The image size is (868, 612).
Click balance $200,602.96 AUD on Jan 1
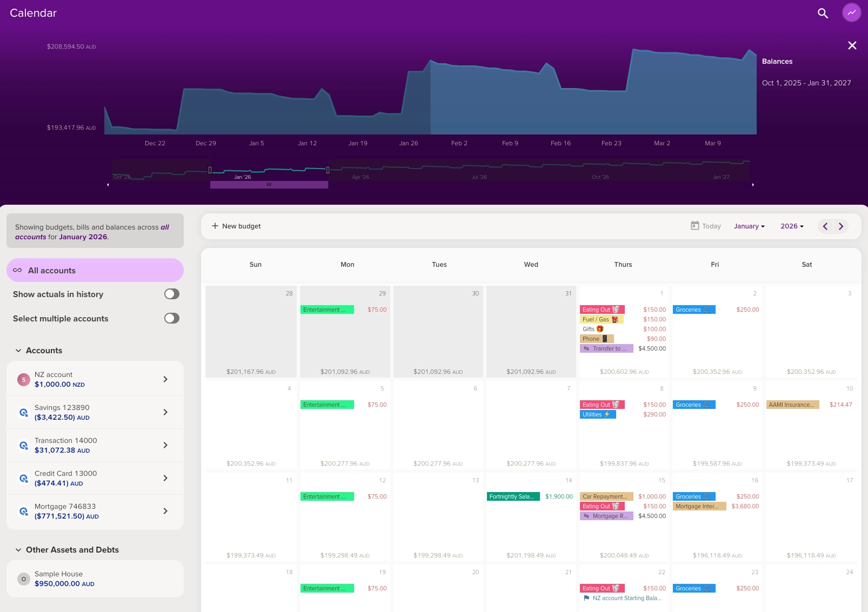click(624, 372)
